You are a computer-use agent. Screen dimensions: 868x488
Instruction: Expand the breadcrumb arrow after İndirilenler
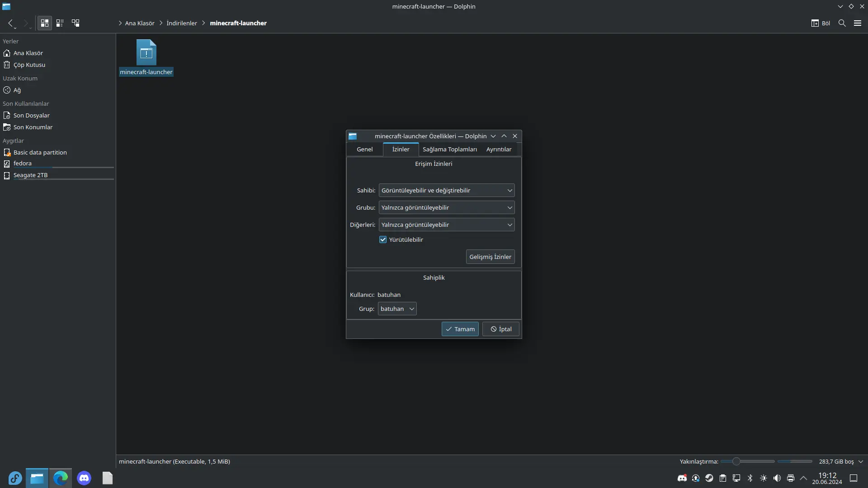(x=203, y=23)
